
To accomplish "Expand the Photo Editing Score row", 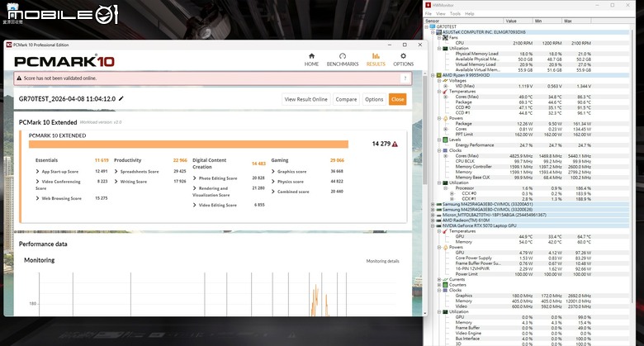I will click(215, 178).
